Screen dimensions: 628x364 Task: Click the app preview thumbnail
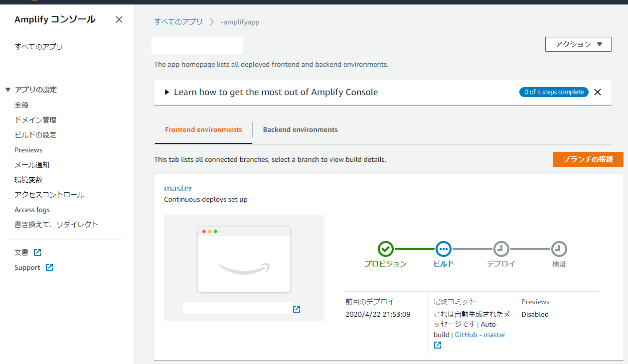(x=244, y=259)
